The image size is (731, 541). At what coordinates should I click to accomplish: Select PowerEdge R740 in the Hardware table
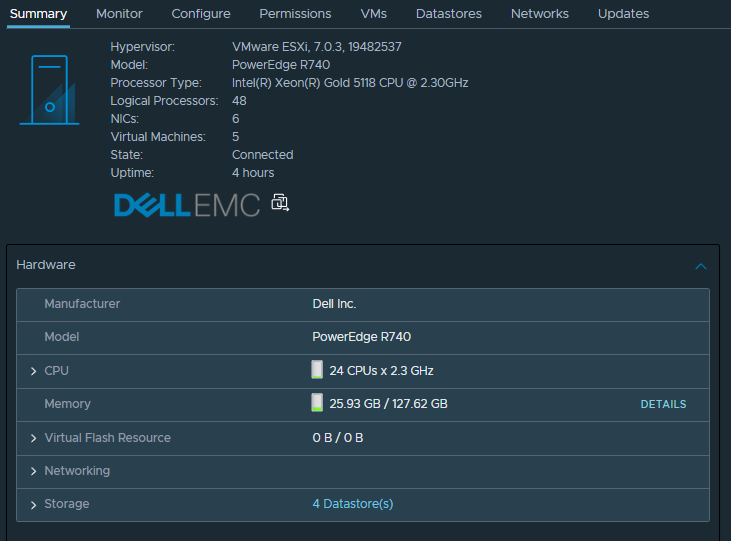362,337
